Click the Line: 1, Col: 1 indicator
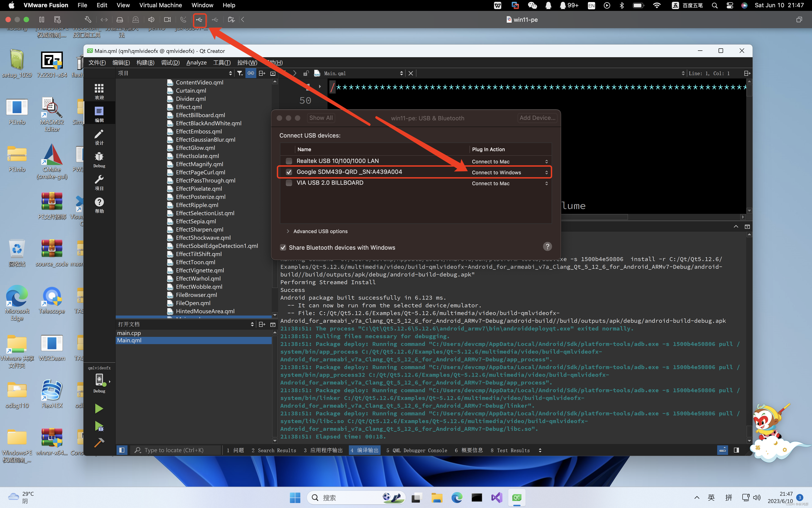The image size is (812, 508). (x=709, y=73)
